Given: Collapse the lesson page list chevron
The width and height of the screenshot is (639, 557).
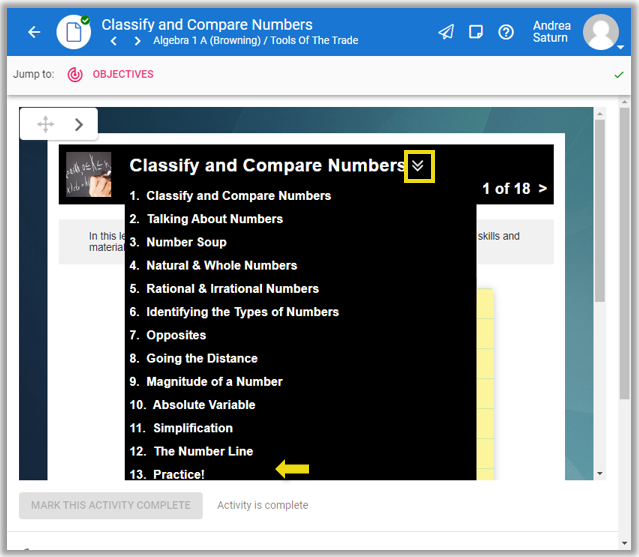Looking at the screenshot, I should click(419, 166).
